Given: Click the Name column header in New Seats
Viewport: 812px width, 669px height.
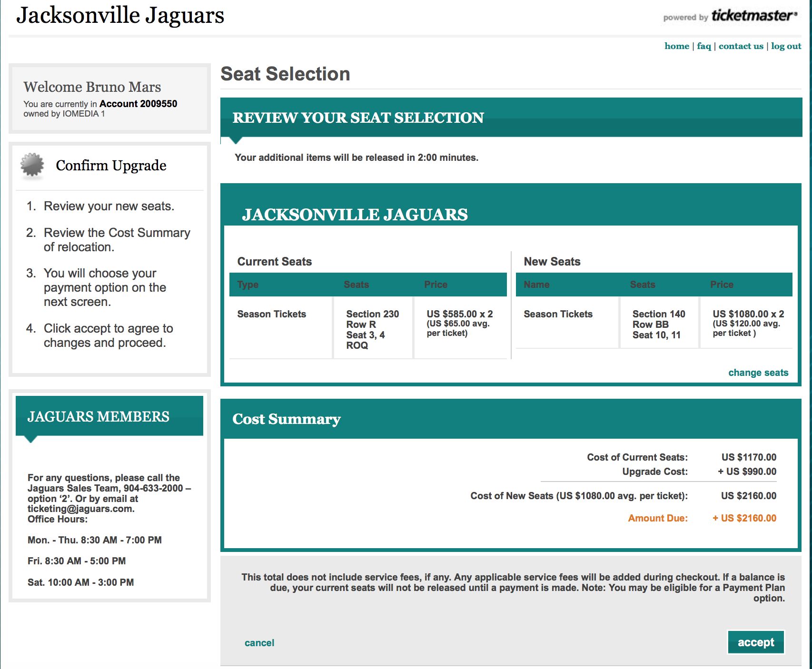Looking at the screenshot, I should [x=536, y=285].
